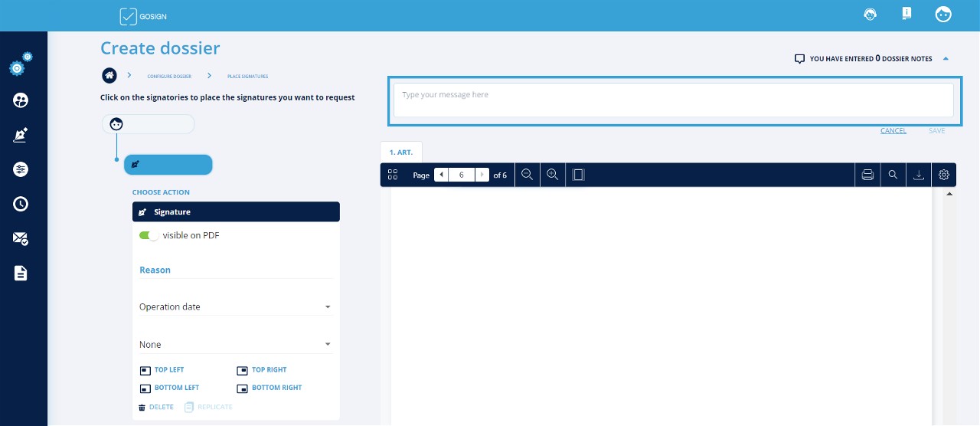The height and width of the screenshot is (426, 980).
Task: Select Top Left signature position
Action: [x=162, y=370]
